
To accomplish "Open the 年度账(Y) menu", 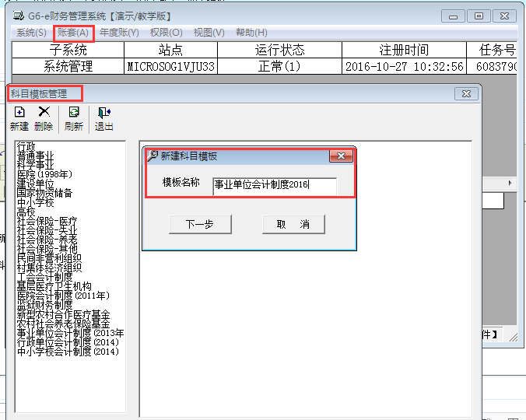I will (119, 33).
